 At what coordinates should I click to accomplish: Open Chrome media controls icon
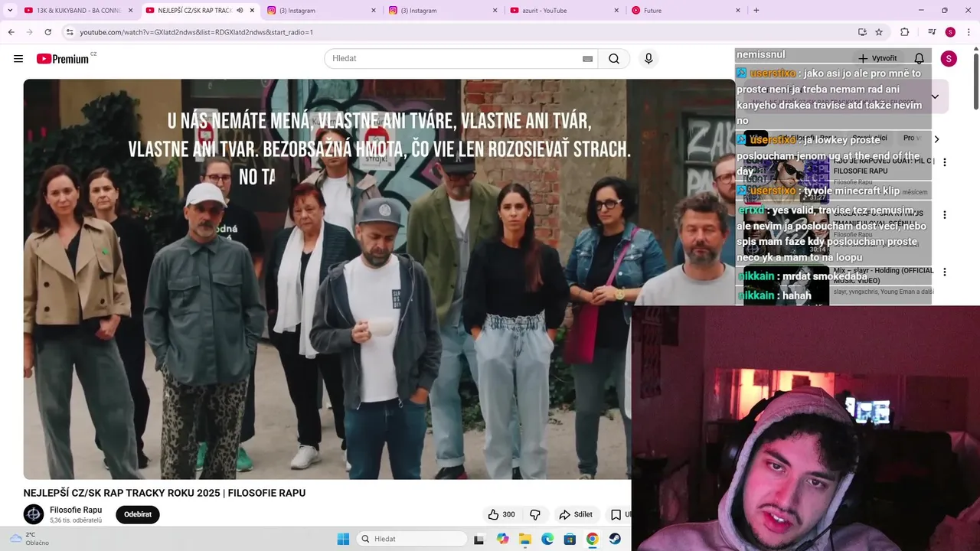pos(932,32)
